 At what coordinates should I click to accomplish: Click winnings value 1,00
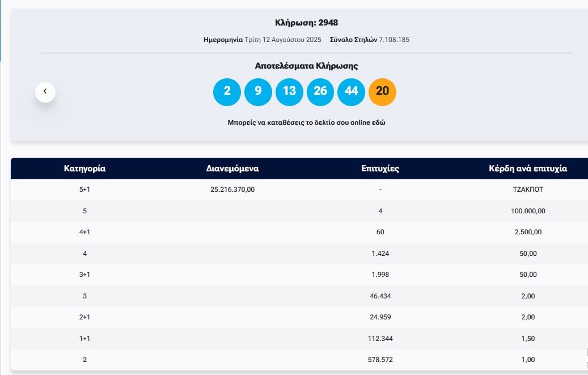tap(528, 359)
